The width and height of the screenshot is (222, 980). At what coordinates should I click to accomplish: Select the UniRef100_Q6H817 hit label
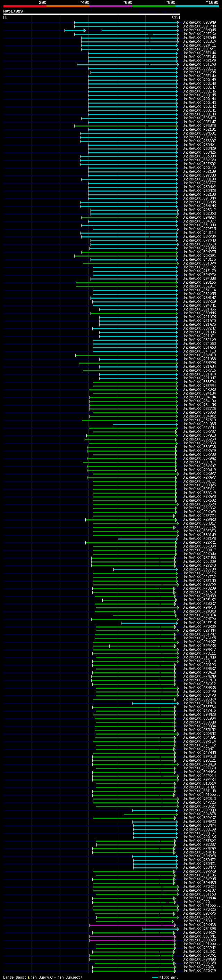click(199, 523)
